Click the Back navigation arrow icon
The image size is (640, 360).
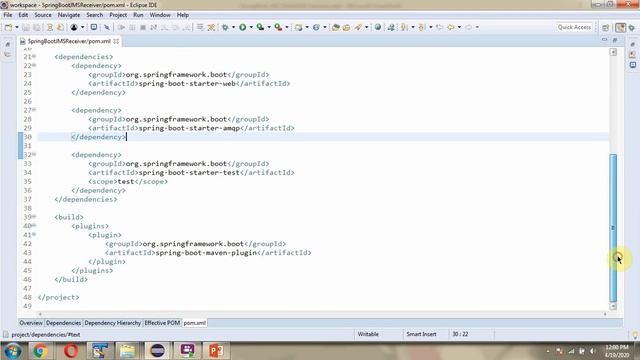click(451, 27)
